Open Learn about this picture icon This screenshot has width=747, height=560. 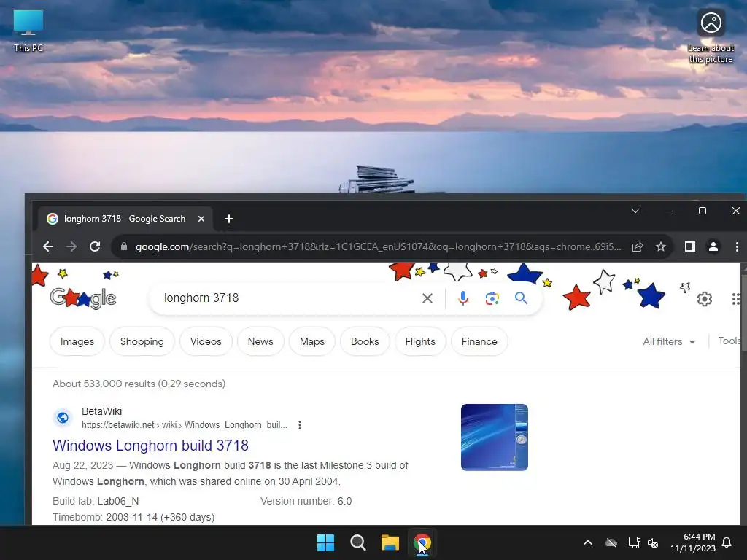click(711, 36)
